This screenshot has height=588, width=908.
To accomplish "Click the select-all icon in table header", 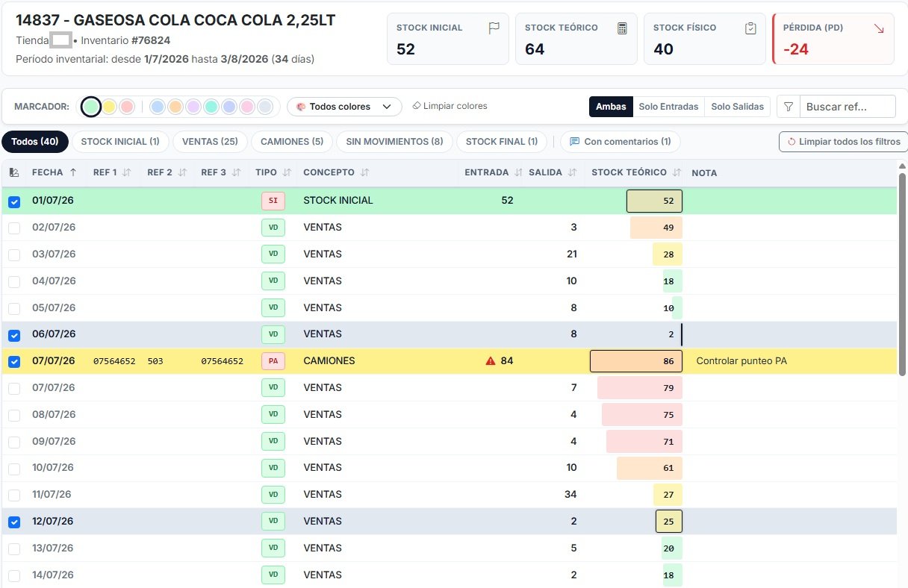I will [14, 172].
